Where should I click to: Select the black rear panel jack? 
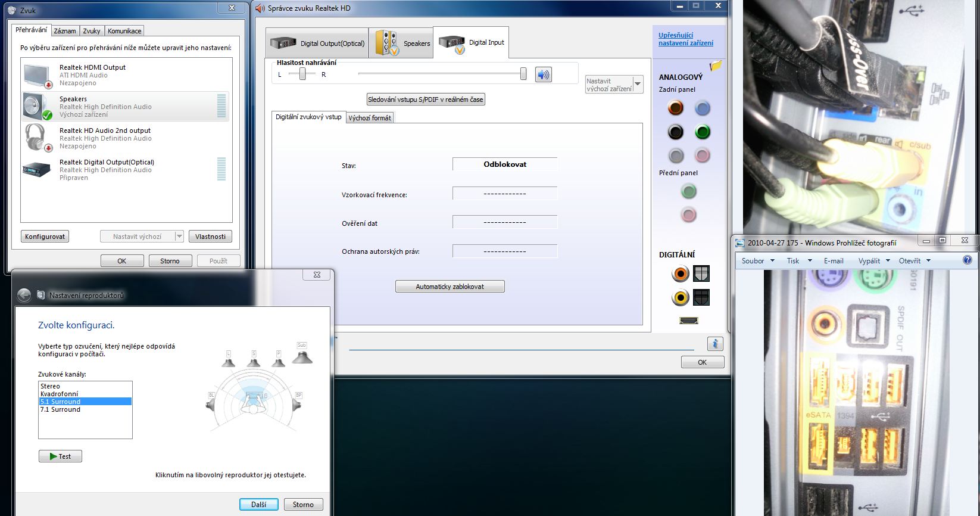tap(675, 132)
